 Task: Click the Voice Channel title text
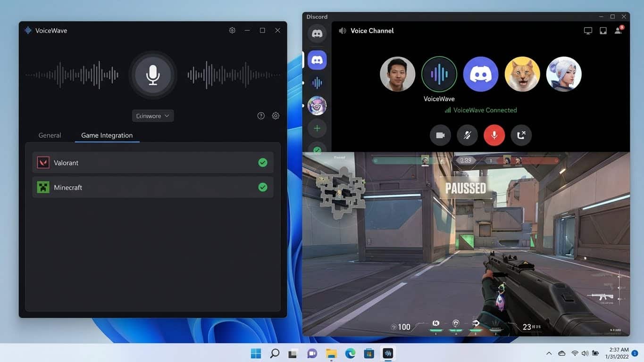(372, 31)
